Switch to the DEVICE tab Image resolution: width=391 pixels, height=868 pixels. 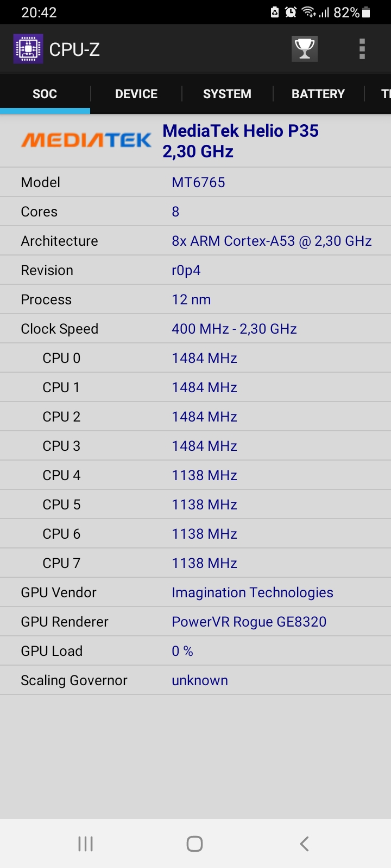click(x=136, y=94)
